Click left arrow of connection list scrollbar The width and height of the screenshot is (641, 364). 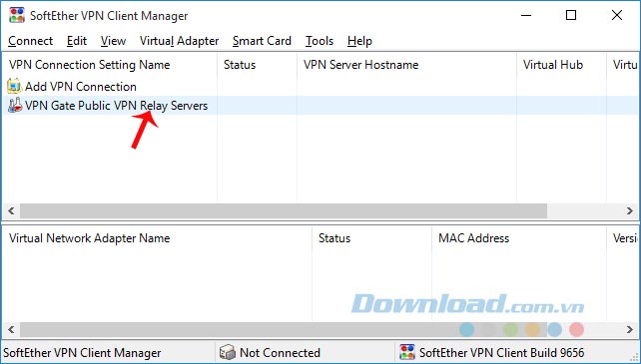[11, 211]
